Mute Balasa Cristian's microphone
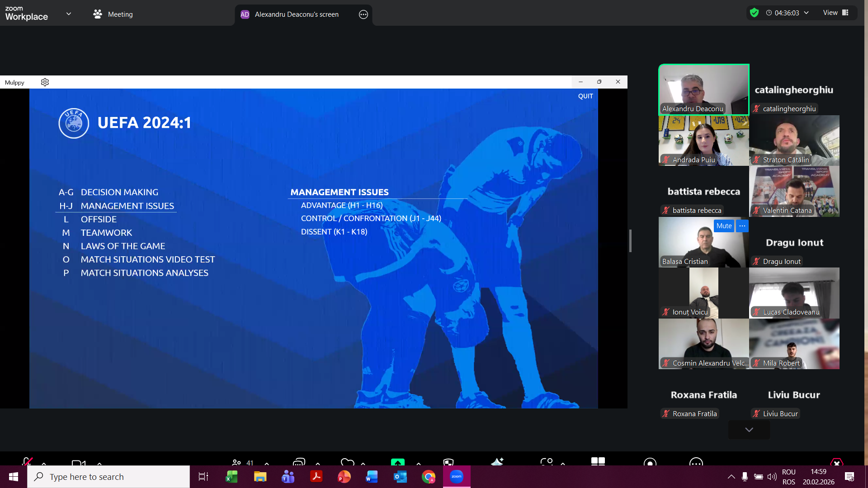The image size is (868, 488). (724, 226)
